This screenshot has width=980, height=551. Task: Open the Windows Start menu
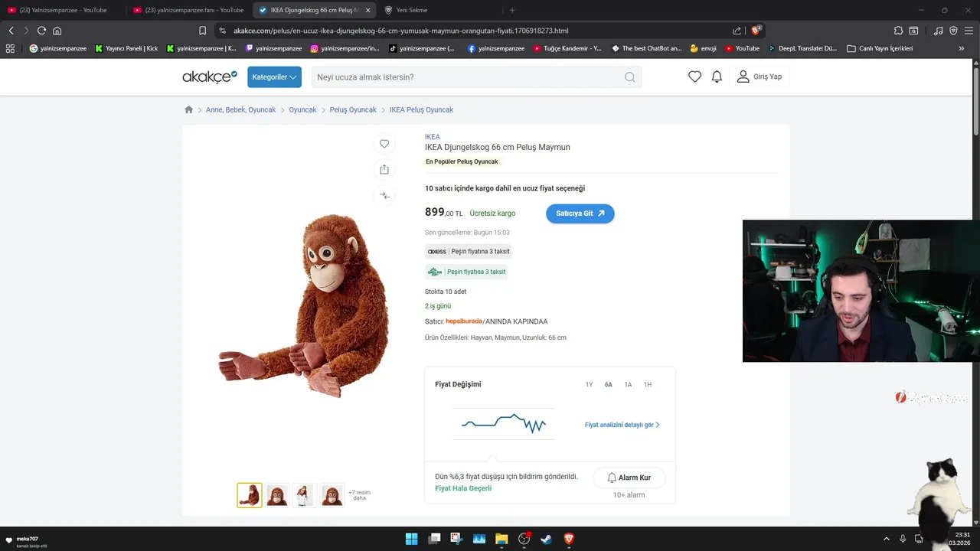tap(411, 539)
